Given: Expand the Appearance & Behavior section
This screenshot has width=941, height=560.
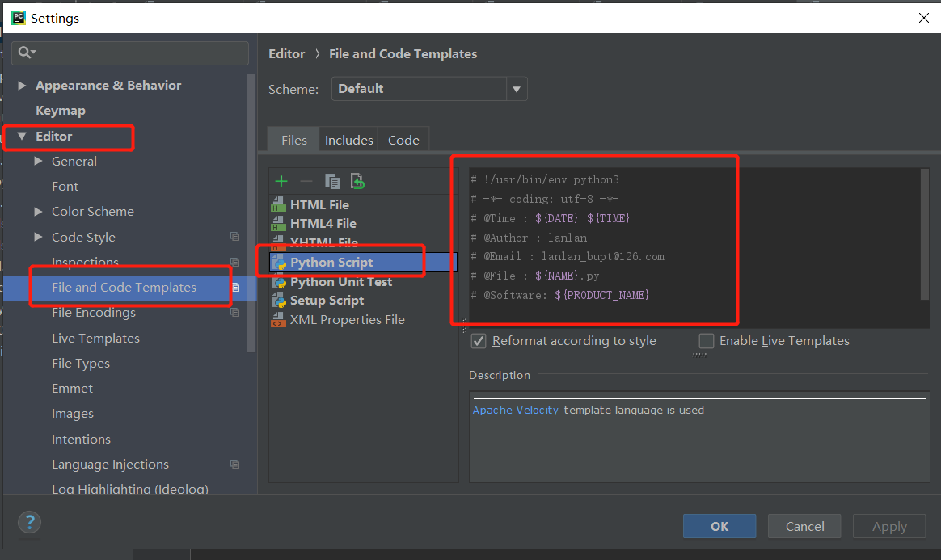Looking at the screenshot, I should pos(21,84).
